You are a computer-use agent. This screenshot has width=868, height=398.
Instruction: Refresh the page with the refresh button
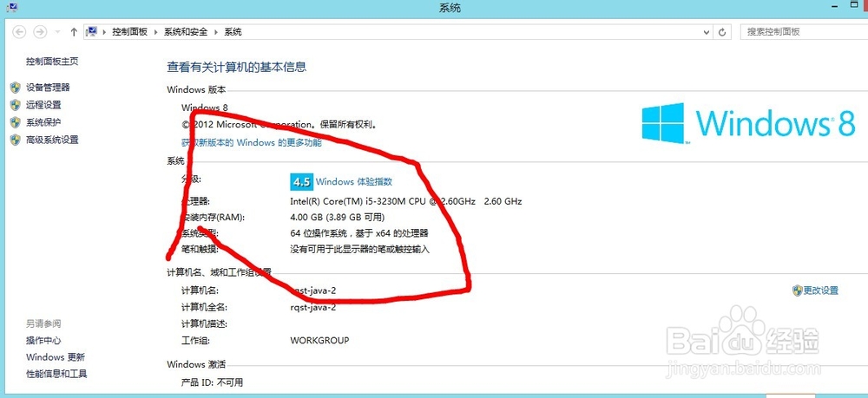click(x=722, y=32)
